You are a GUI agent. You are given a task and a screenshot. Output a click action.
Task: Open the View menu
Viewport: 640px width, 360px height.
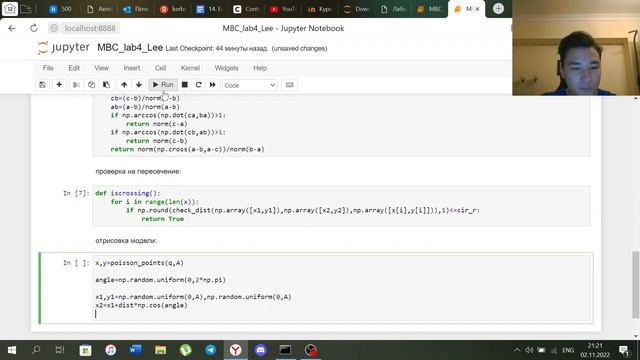point(102,68)
